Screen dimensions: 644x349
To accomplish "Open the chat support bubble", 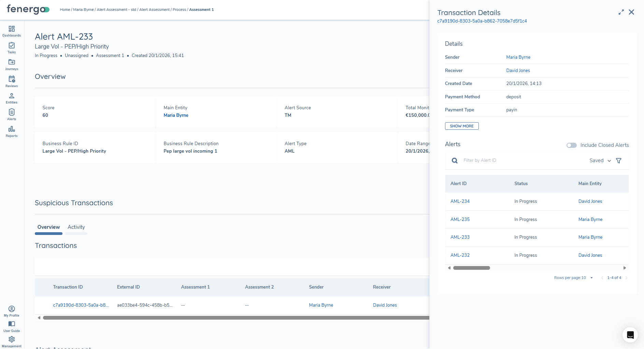I will click(630, 335).
